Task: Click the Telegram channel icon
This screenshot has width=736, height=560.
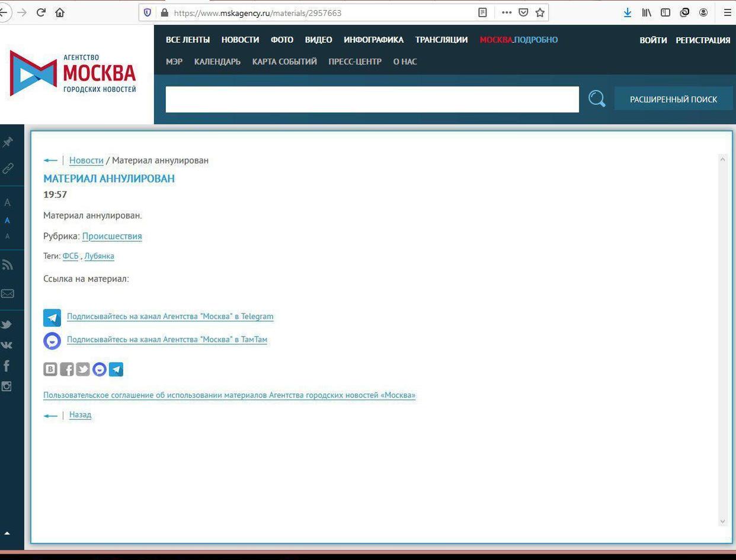Action: (x=52, y=318)
